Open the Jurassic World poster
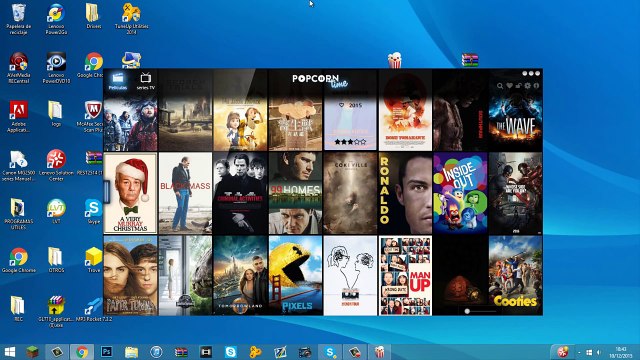 point(185,276)
